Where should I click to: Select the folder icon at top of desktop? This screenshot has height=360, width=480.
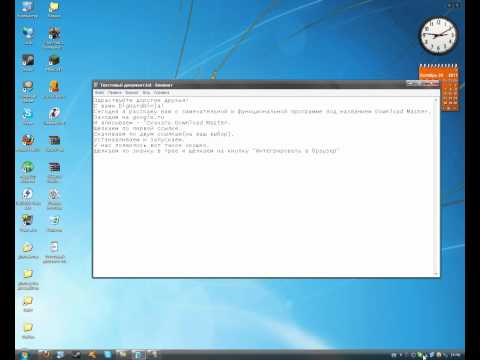pos(54,8)
